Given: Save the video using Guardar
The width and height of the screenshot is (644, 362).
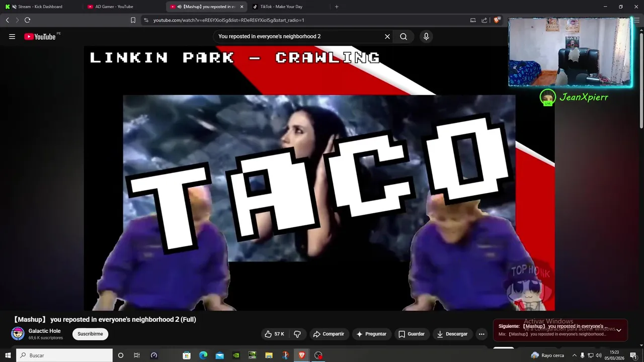Looking at the screenshot, I should (x=412, y=334).
